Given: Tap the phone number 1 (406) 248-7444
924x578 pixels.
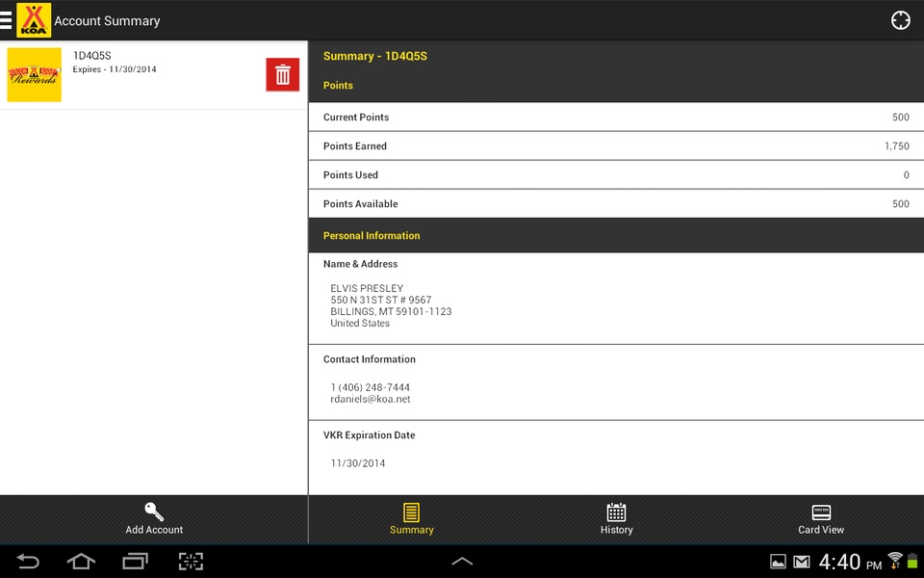Looking at the screenshot, I should coord(370,387).
